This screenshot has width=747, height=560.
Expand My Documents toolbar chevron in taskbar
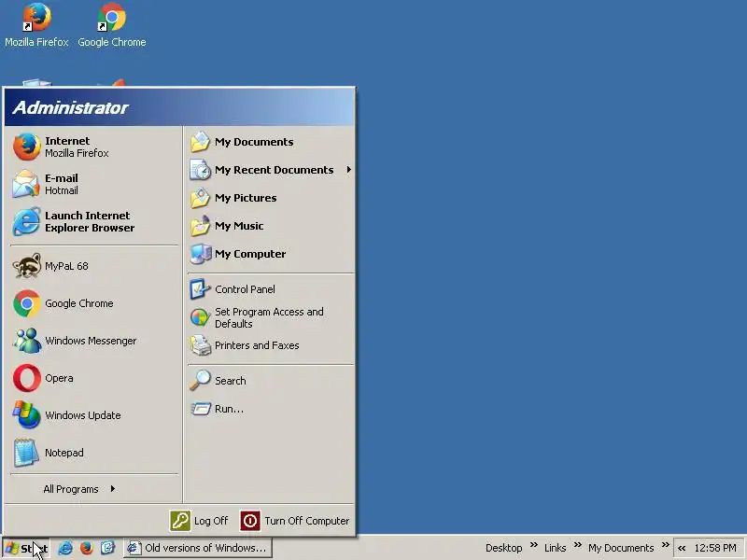666,545
